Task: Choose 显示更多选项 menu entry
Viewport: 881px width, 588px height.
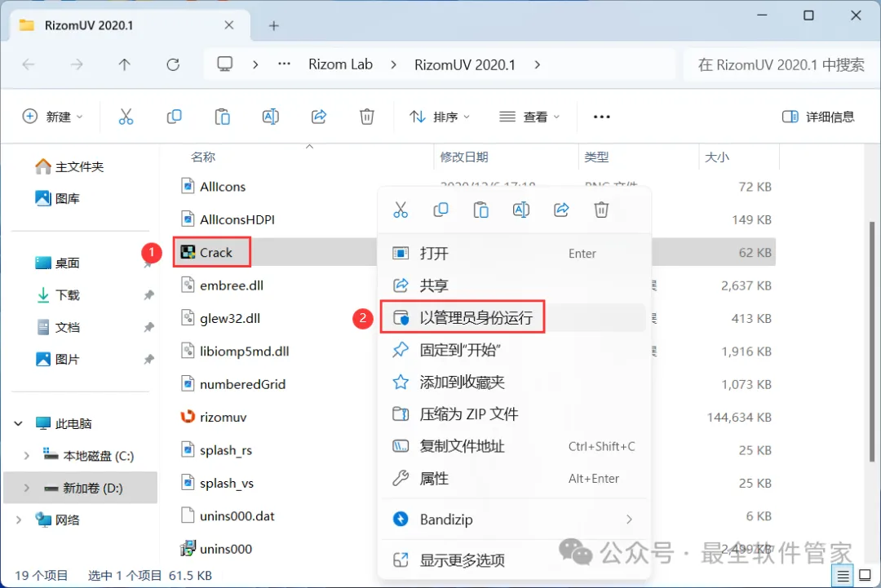Action: [514, 560]
